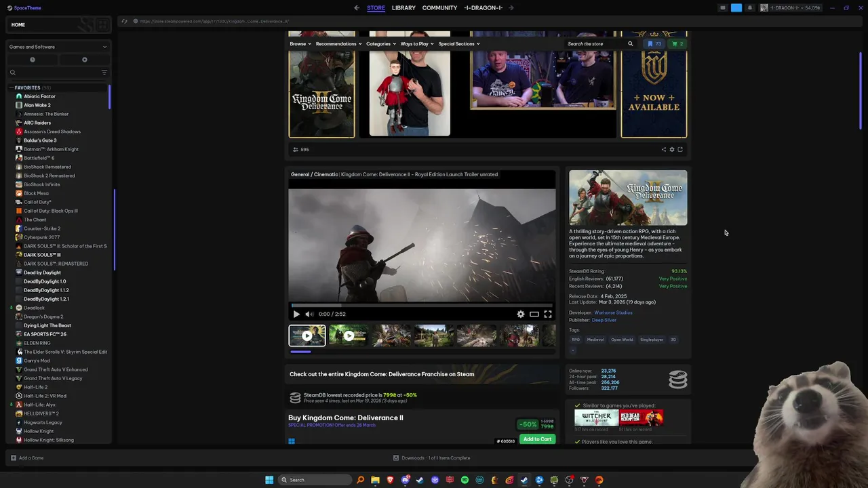Click the Search the store field
The width and height of the screenshot is (868, 488).
pos(595,44)
